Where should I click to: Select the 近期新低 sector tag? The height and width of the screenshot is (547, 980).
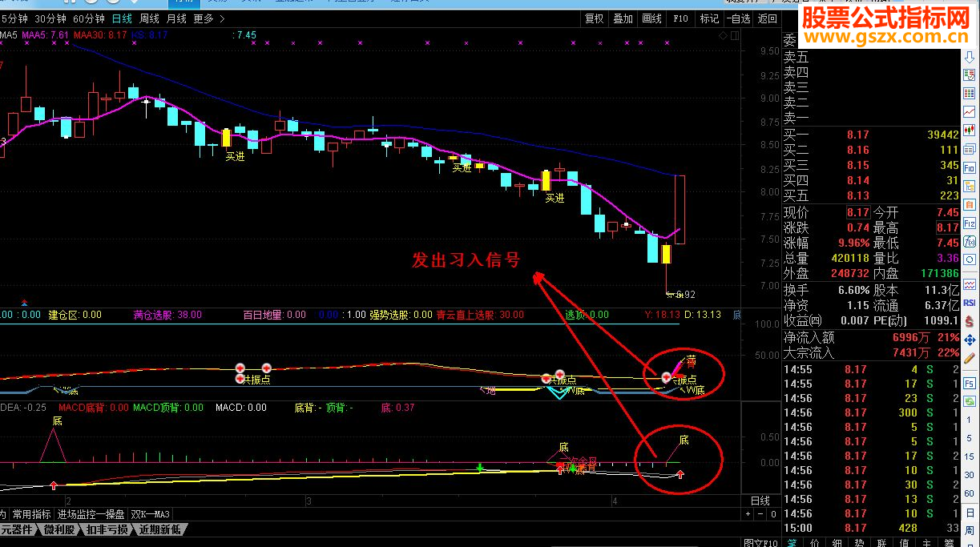tap(161, 529)
